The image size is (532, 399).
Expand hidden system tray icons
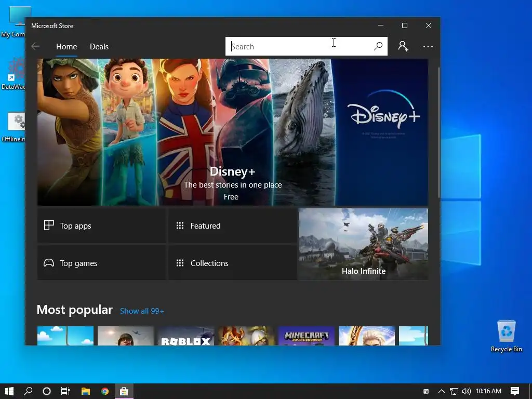tap(442, 391)
